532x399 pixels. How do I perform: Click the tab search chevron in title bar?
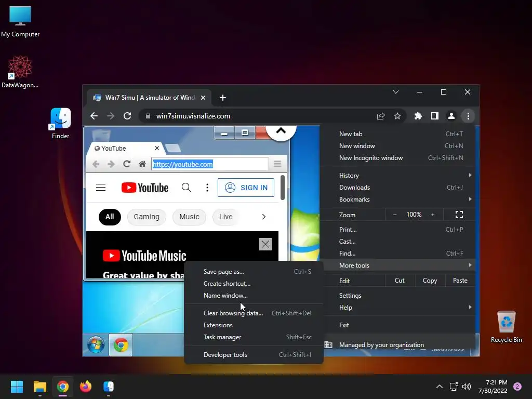pos(395,92)
